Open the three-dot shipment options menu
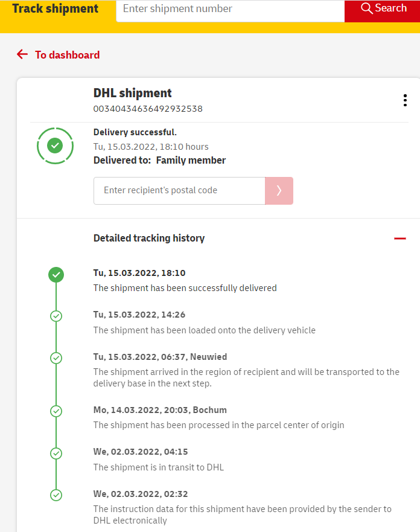Screen dimensions: 420x532 click(x=405, y=100)
